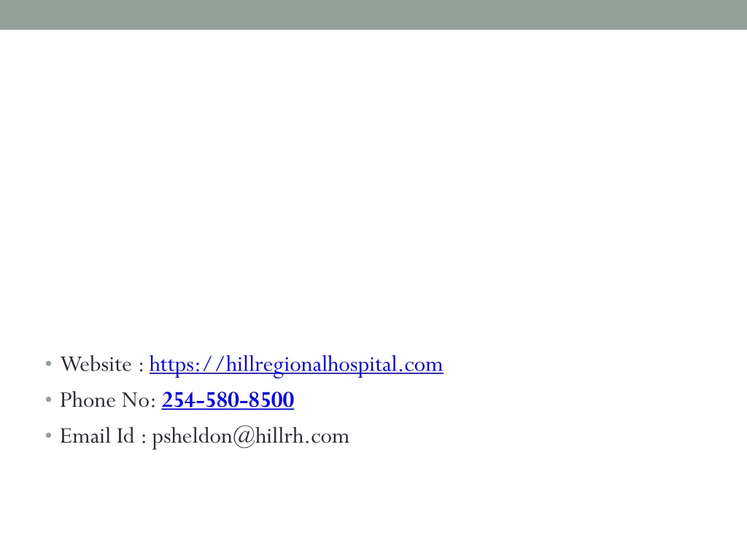
Task: Click the bullet point before Phone No
Action: (48, 400)
